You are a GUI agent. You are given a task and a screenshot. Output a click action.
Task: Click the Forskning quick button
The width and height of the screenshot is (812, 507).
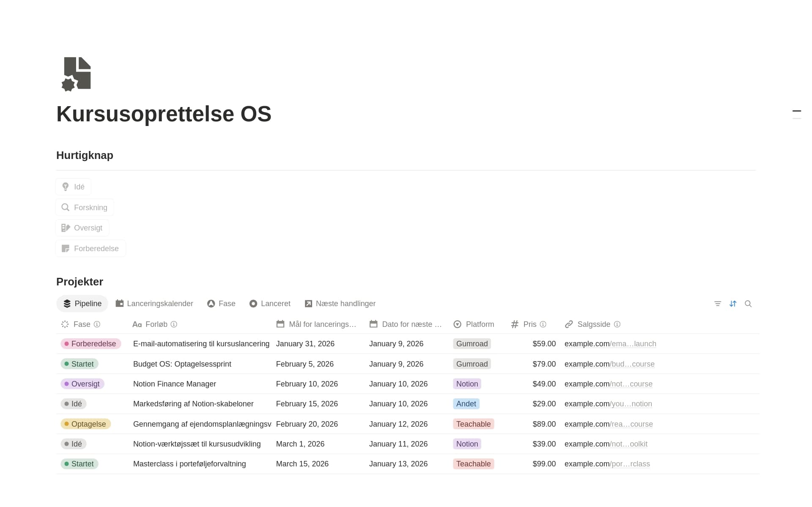[x=85, y=207]
